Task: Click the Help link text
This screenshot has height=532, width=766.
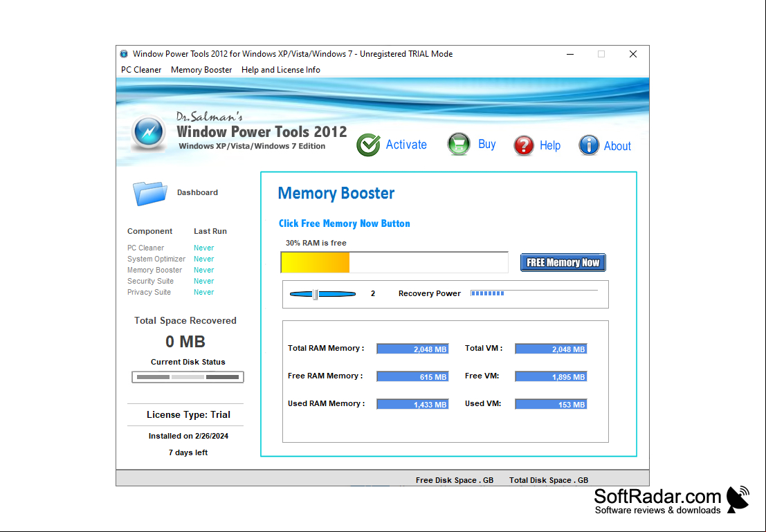Action: click(x=550, y=145)
